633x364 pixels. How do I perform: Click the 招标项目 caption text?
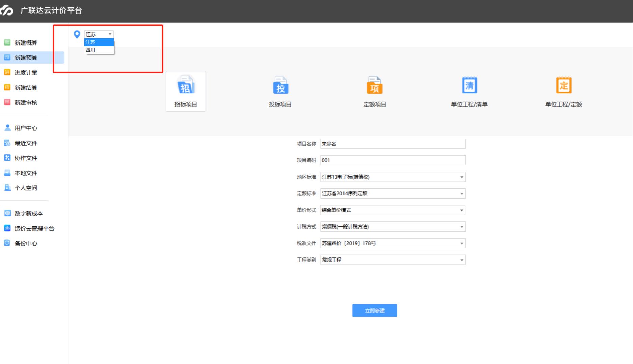[x=186, y=104]
